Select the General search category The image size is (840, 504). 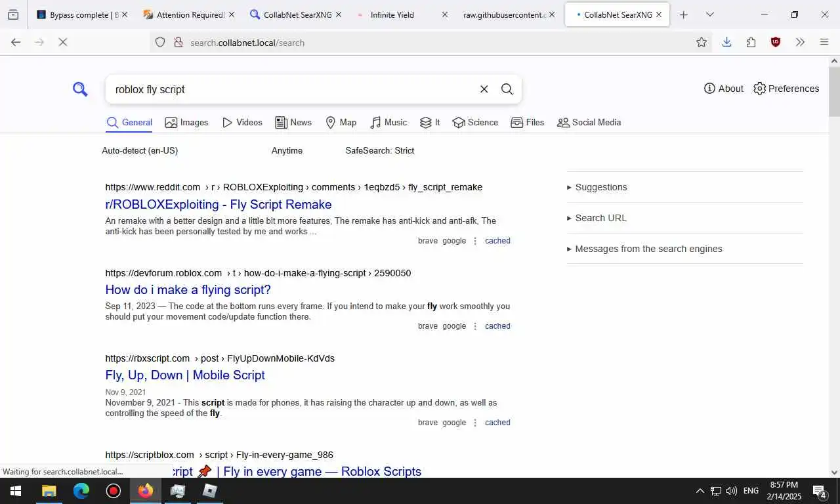point(129,123)
